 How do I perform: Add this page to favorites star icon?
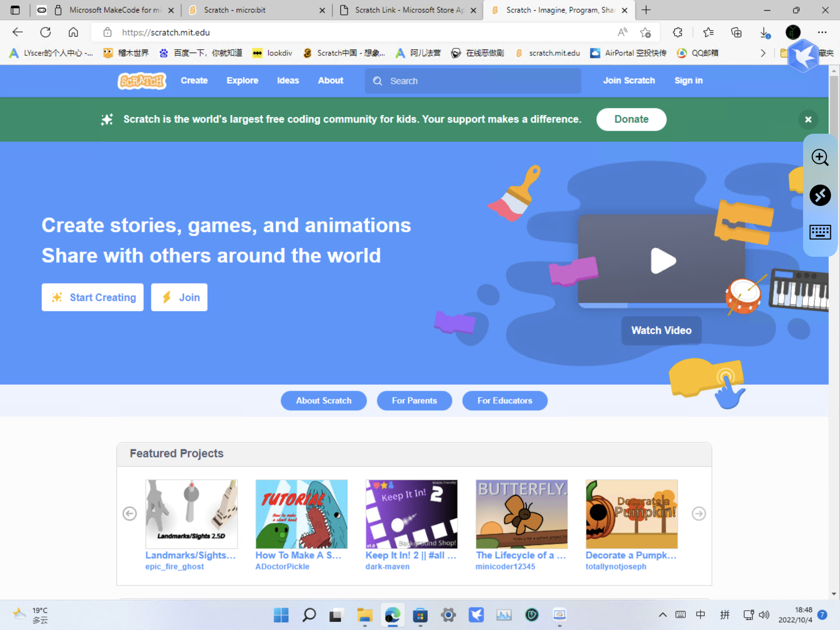(645, 32)
